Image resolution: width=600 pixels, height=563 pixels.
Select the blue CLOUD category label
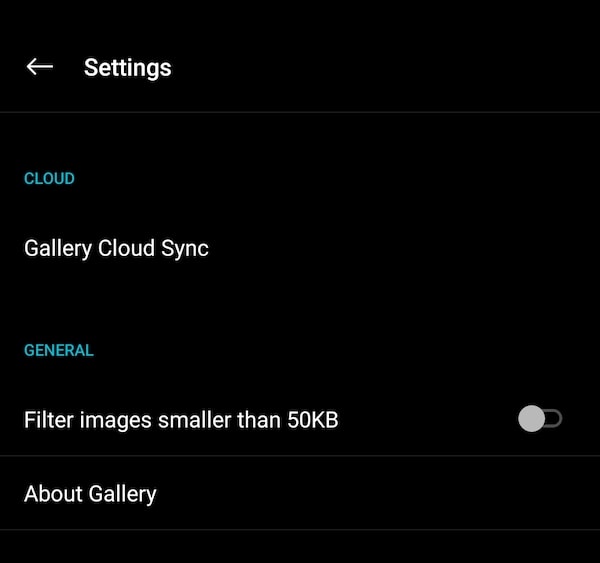tap(49, 179)
